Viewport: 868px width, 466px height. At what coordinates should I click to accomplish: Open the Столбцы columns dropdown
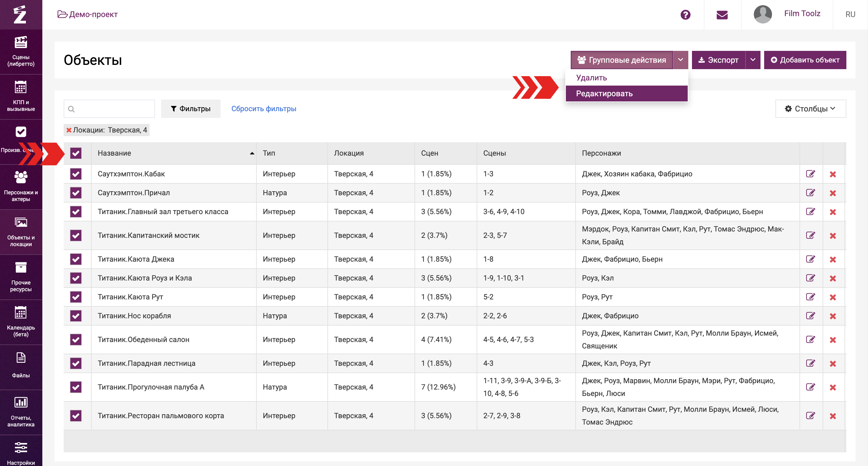(810, 108)
